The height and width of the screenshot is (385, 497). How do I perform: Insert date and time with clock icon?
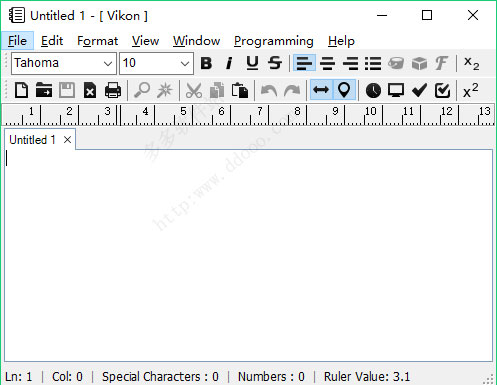click(373, 90)
